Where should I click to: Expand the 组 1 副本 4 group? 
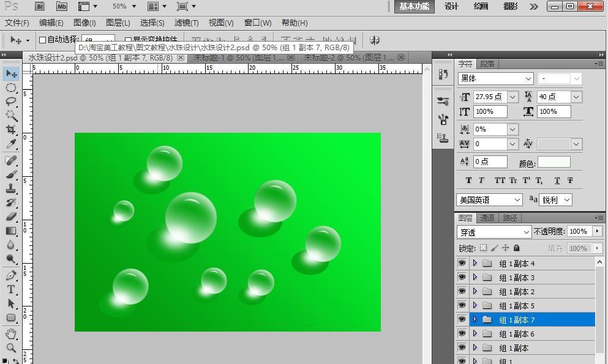pos(475,263)
